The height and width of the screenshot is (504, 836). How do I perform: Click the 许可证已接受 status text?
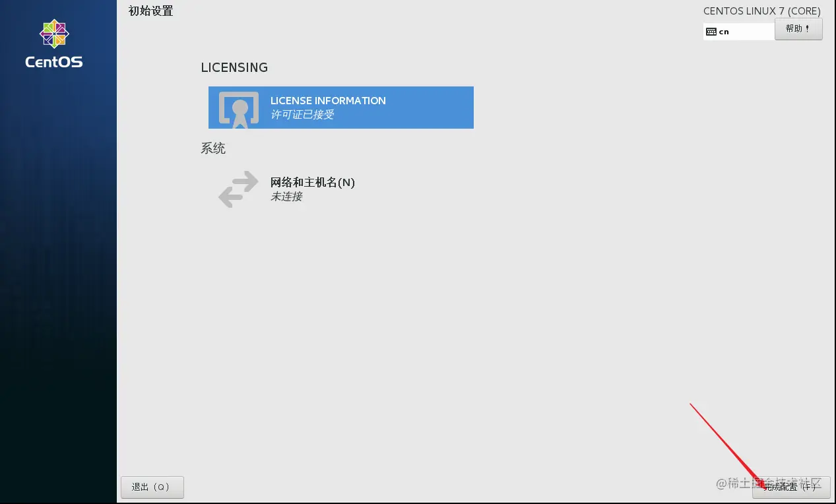click(x=303, y=114)
